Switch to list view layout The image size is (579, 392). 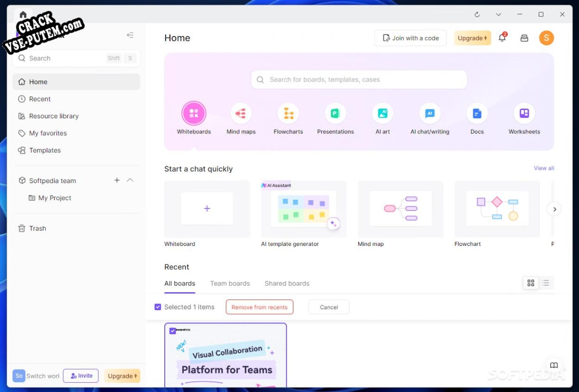(545, 283)
